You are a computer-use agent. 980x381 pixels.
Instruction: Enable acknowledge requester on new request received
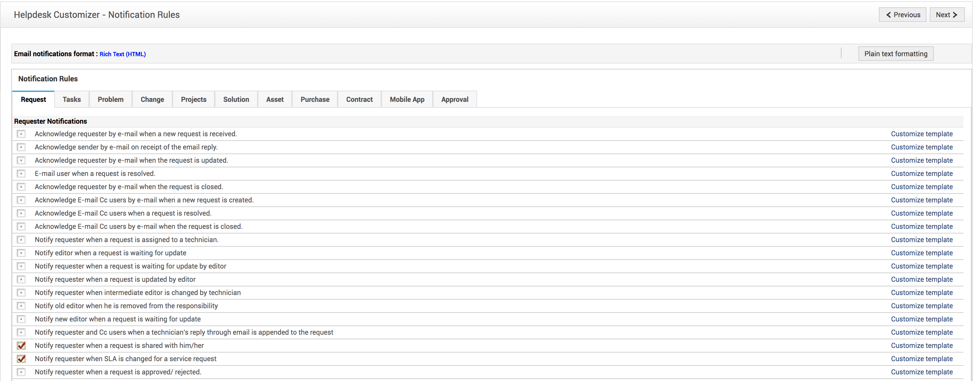pos(21,134)
